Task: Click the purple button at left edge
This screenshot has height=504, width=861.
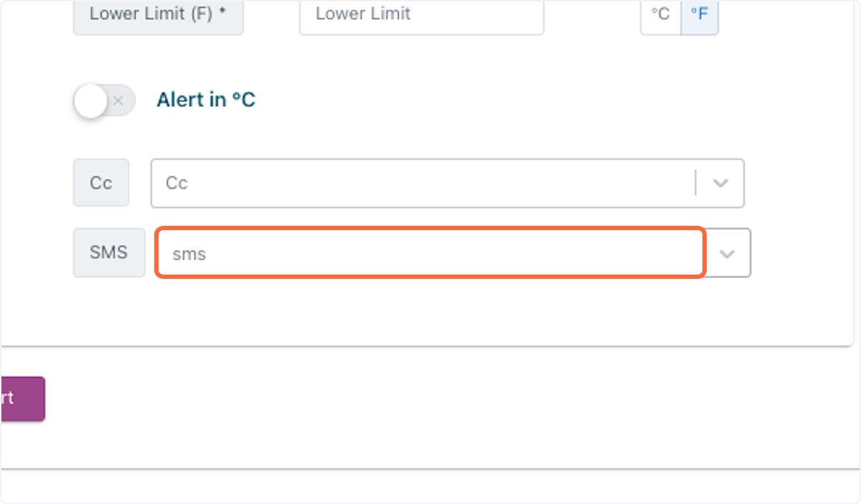Action: [22, 399]
